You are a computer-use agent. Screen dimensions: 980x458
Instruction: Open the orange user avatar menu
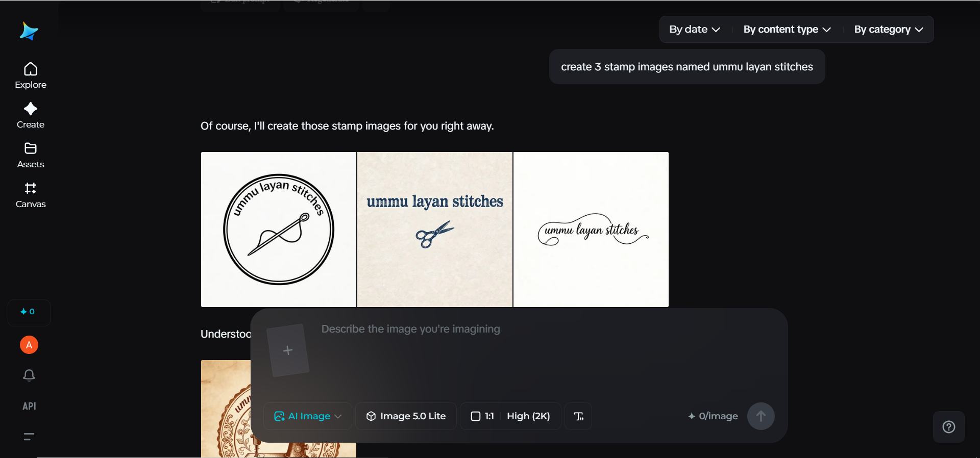point(29,345)
